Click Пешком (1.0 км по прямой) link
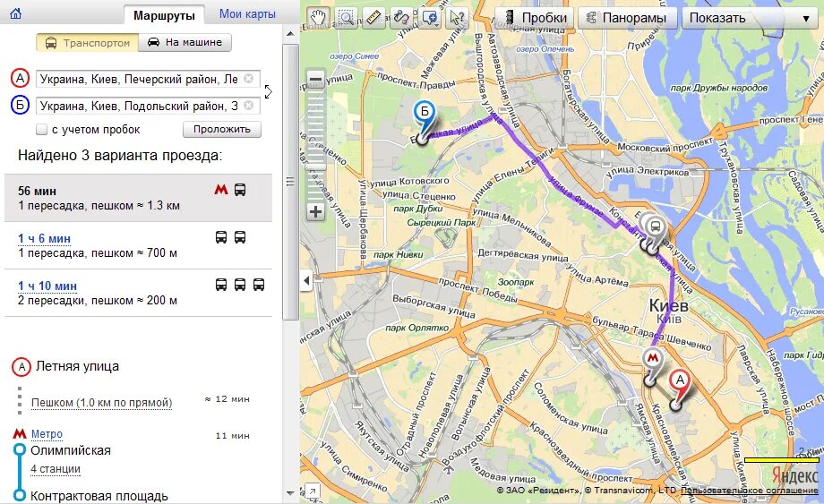Image resolution: width=824 pixels, height=504 pixels. (x=101, y=403)
